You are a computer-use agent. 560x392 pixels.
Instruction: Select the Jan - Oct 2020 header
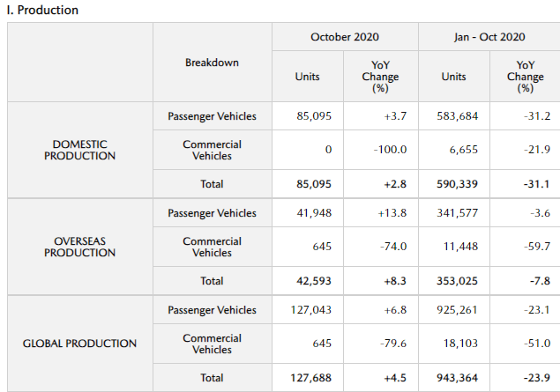[489, 37]
